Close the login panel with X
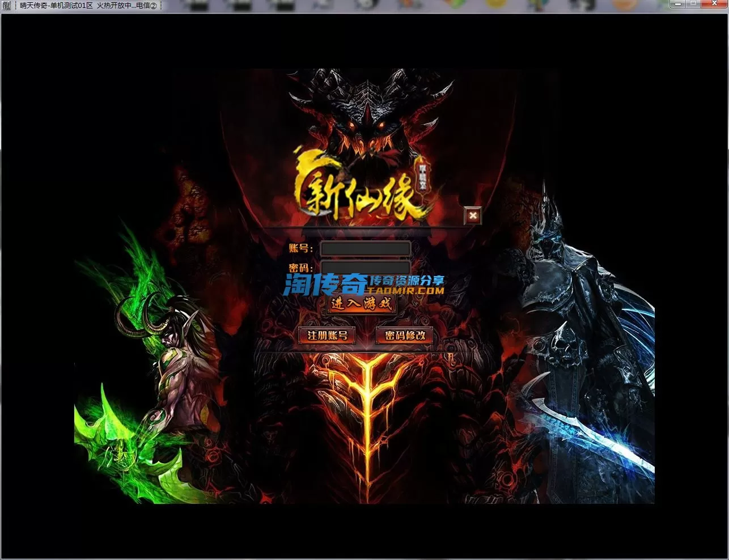 473,215
